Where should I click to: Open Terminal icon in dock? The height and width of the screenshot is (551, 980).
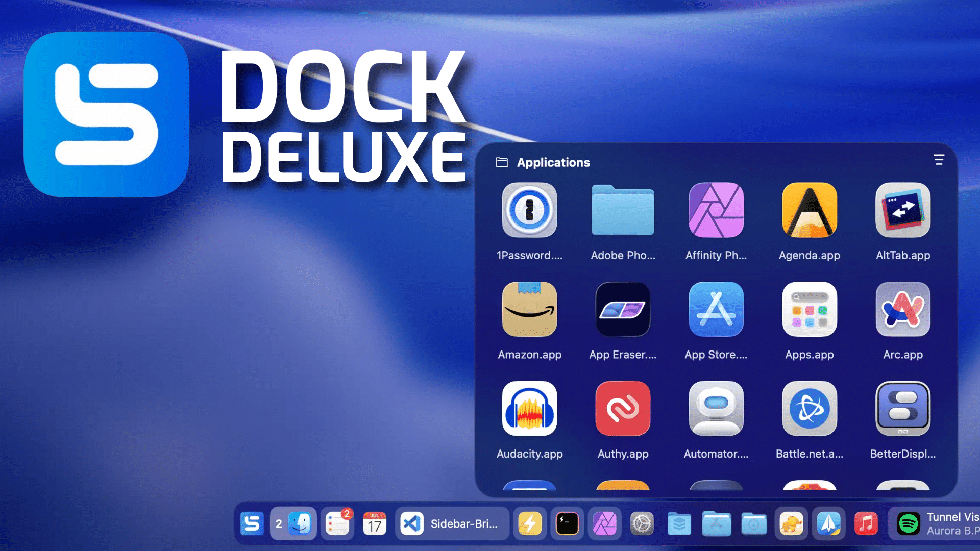click(x=567, y=523)
